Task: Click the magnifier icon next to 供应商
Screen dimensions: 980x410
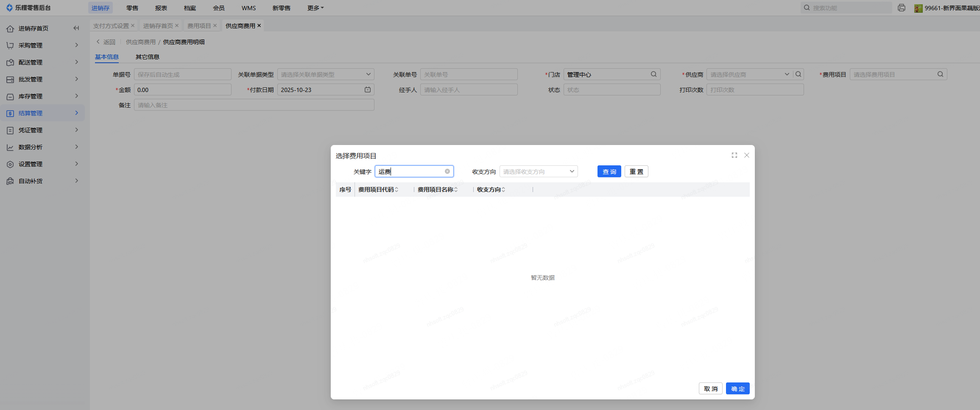Action: (798, 74)
